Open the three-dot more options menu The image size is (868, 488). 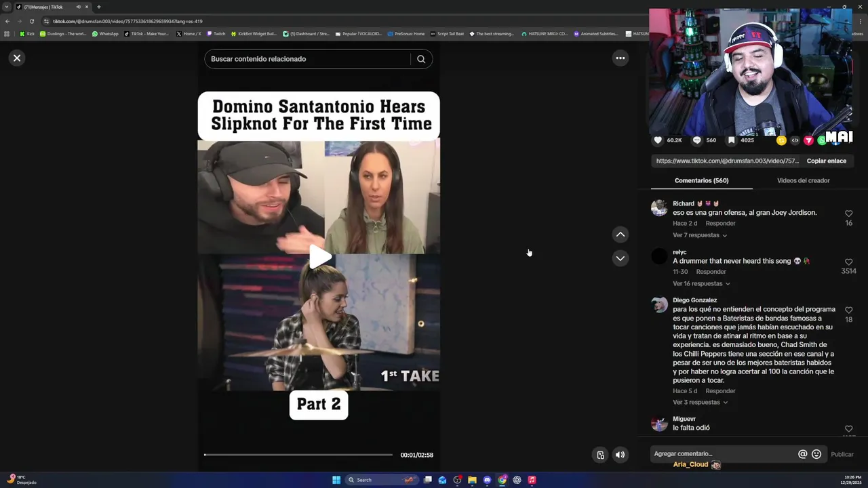point(620,58)
